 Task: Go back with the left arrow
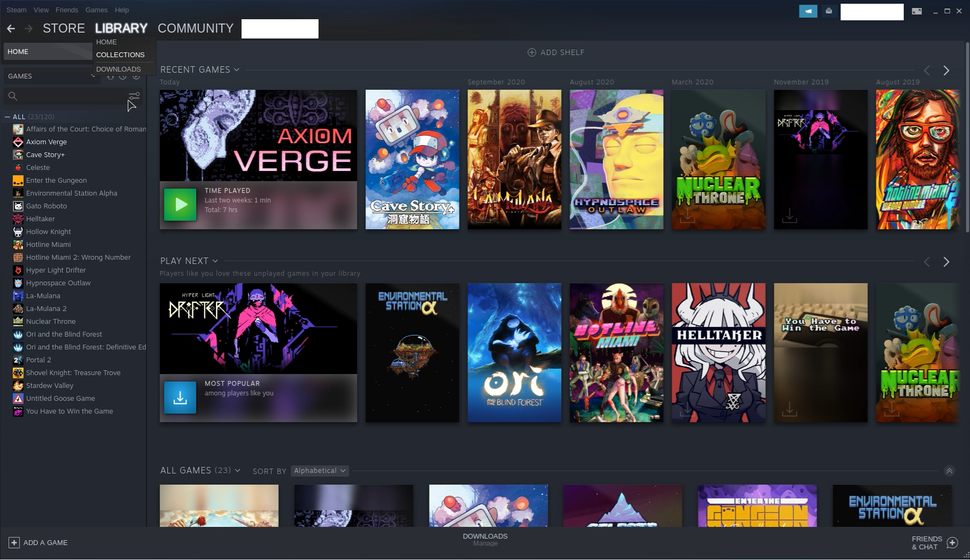(x=11, y=28)
